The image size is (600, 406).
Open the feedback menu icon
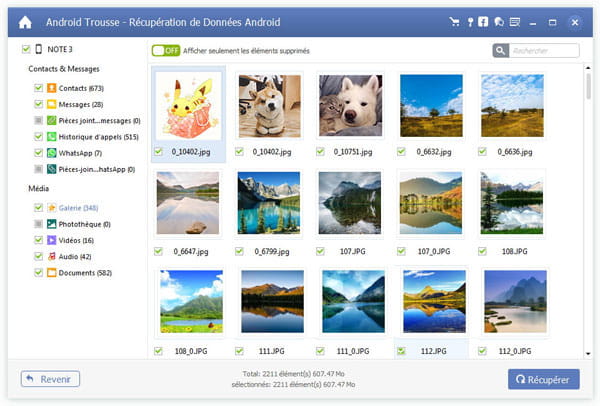tap(515, 22)
